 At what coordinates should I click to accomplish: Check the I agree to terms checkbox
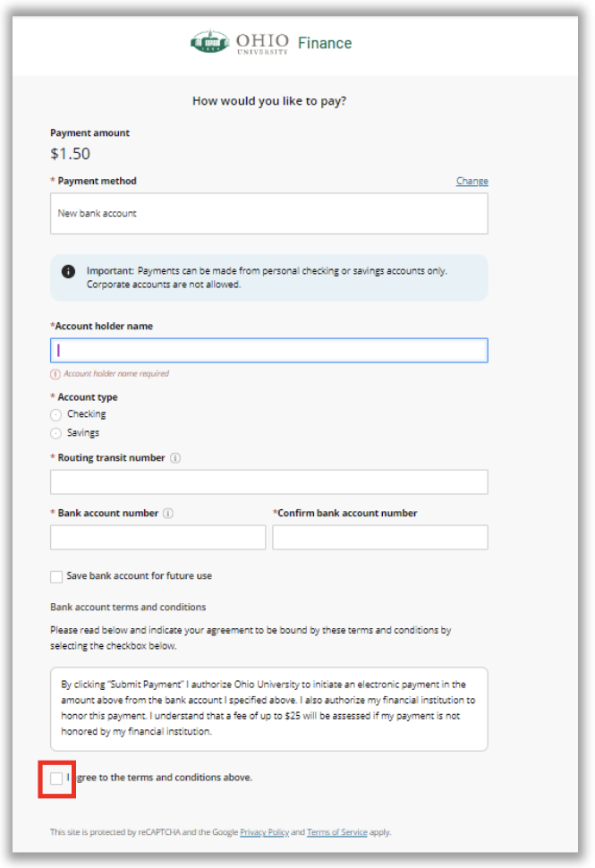coord(55,779)
